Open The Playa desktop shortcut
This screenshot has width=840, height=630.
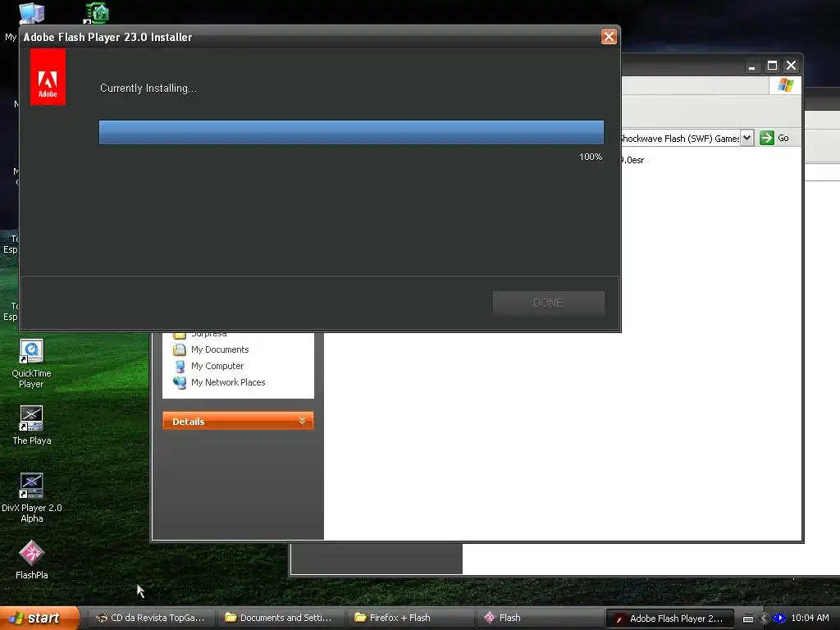point(32,426)
